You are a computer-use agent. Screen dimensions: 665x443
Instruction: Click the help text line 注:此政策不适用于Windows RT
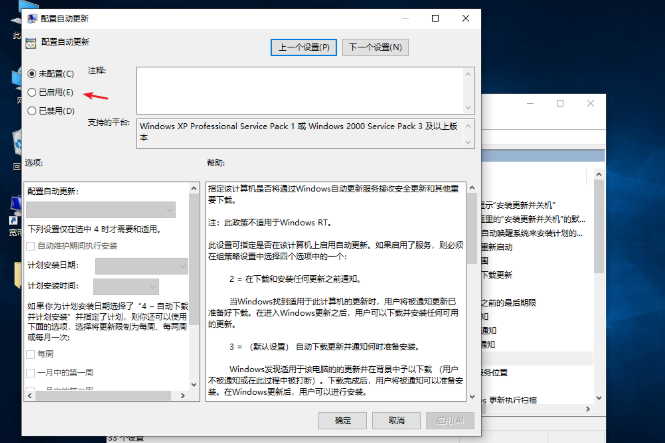(269, 223)
